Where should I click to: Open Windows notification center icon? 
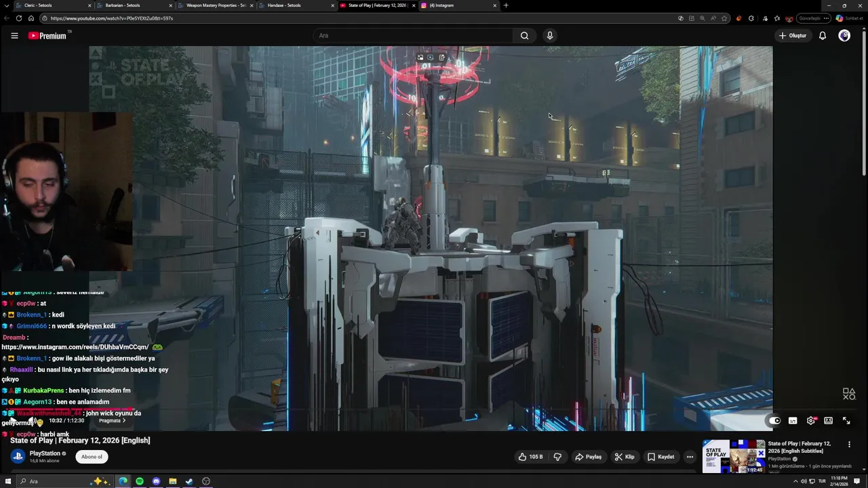(x=857, y=481)
